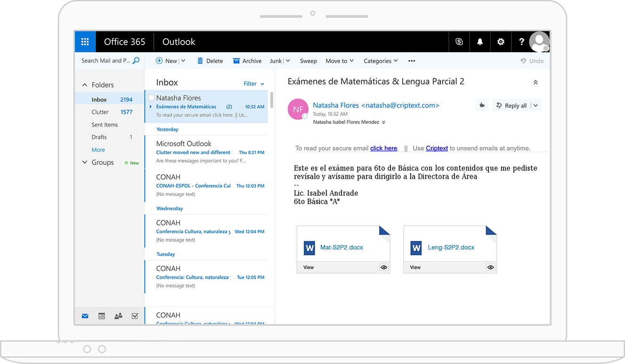This screenshot has width=625, height=364.
Task: Select the Sent Items folder
Action: pyautogui.click(x=105, y=125)
